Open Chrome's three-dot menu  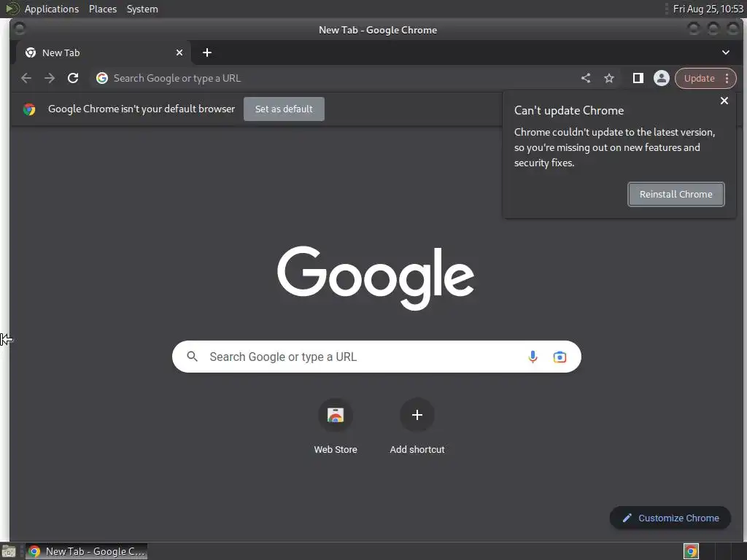(x=727, y=78)
